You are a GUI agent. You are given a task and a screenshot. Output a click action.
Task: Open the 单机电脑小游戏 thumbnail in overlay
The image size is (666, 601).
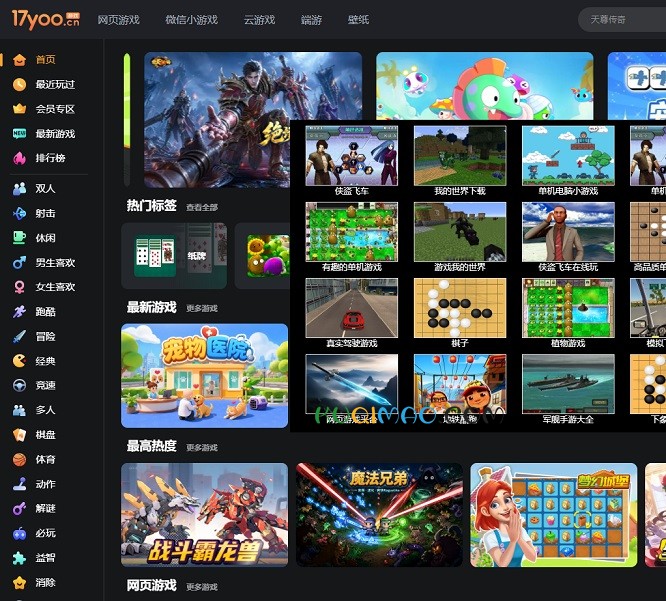tap(568, 156)
